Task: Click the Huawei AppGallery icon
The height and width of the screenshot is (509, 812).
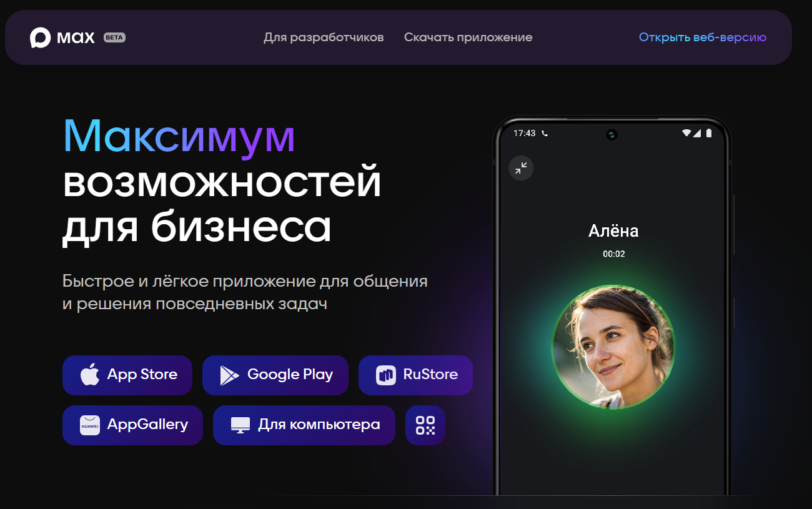Action: point(90,425)
